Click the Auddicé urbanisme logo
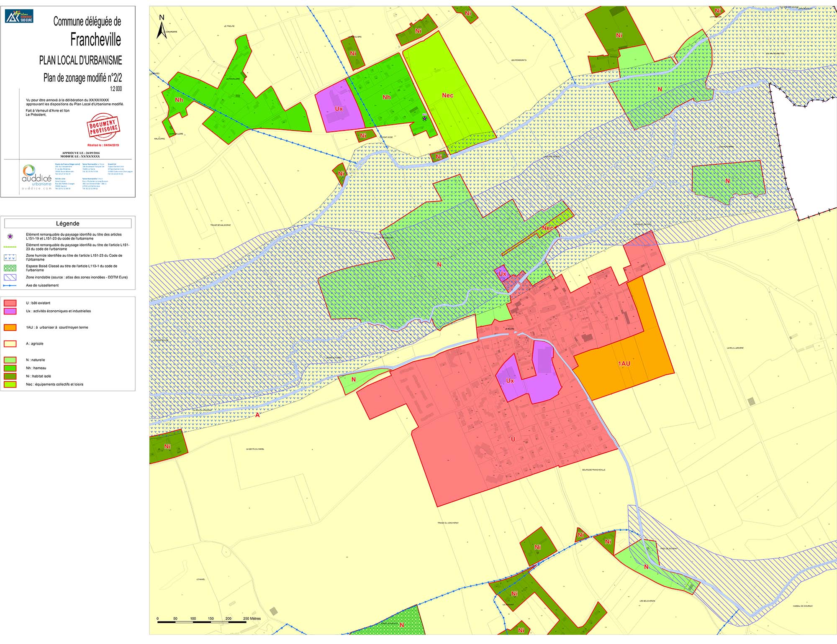Viewport: 837px width, 644px height. point(36,177)
